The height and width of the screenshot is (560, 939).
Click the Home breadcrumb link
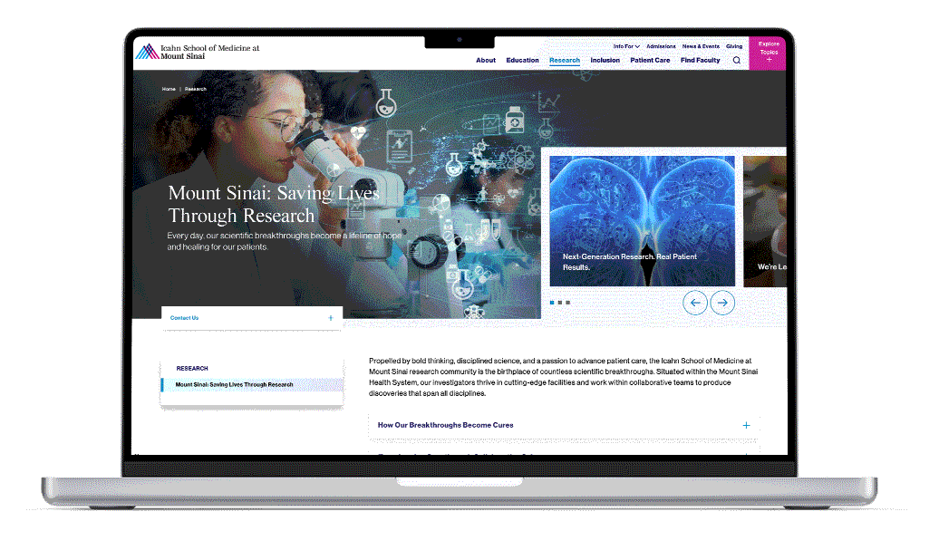coord(169,89)
